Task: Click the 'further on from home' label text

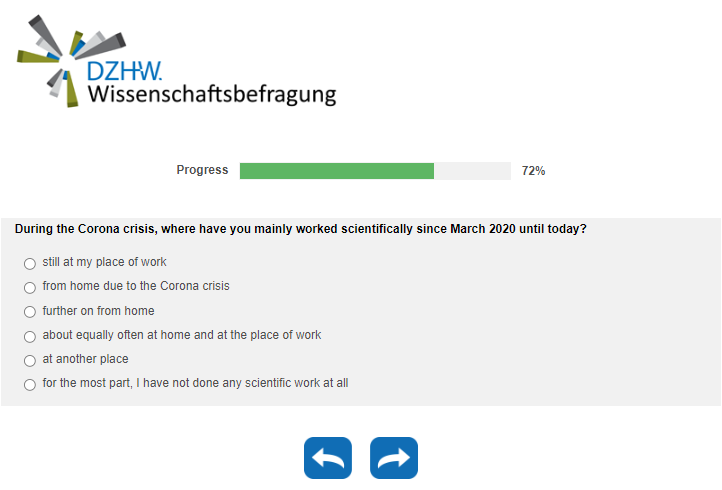Action: pyautogui.click(x=98, y=311)
